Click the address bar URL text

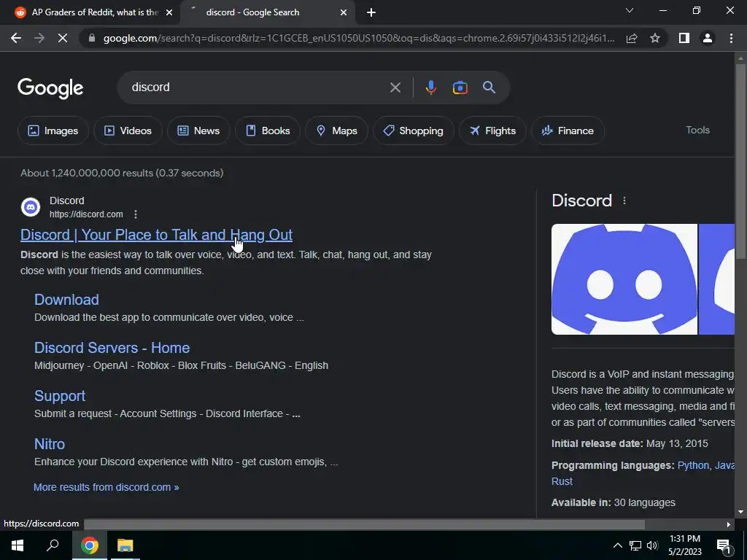(359, 38)
